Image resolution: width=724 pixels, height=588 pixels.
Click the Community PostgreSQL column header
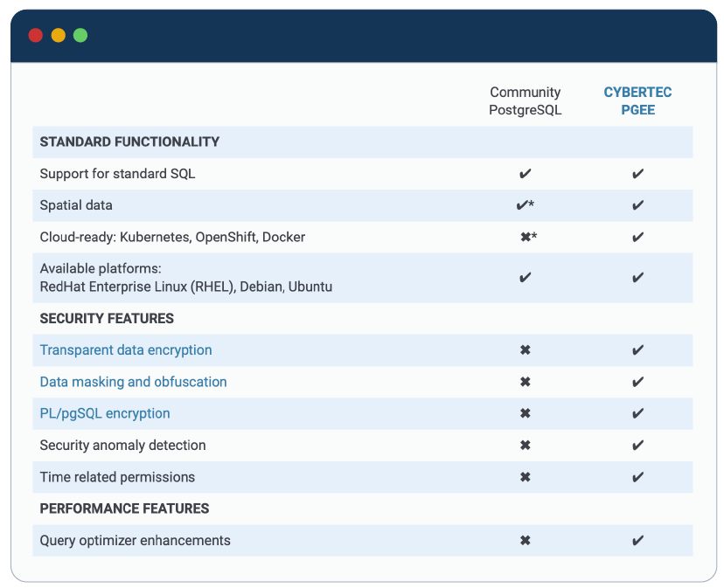[x=525, y=101]
